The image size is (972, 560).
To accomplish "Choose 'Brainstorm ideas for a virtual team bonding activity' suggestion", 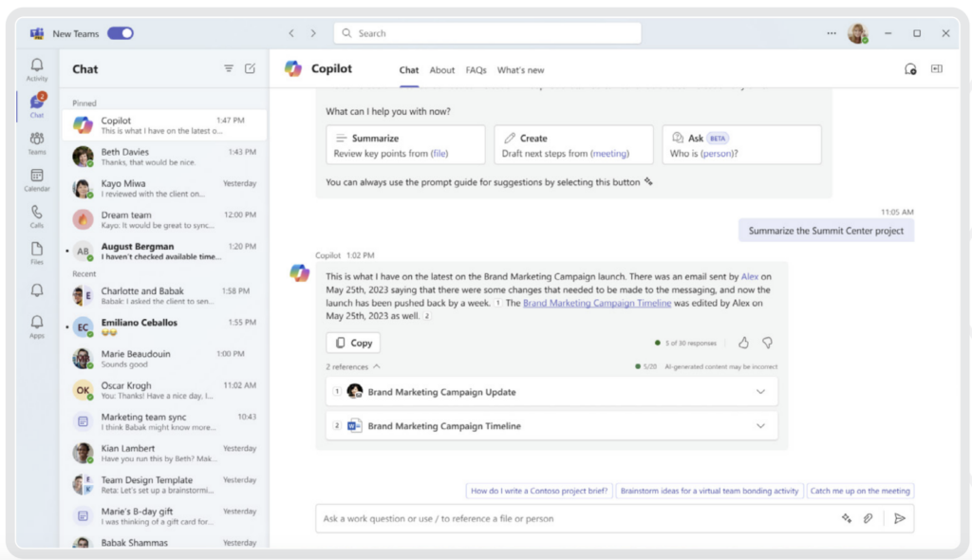I will coord(709,491).
